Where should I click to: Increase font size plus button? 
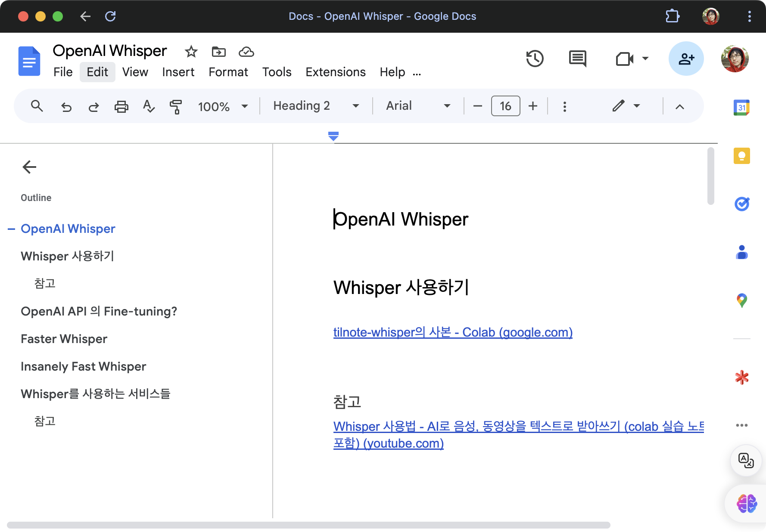coord(533,106)
